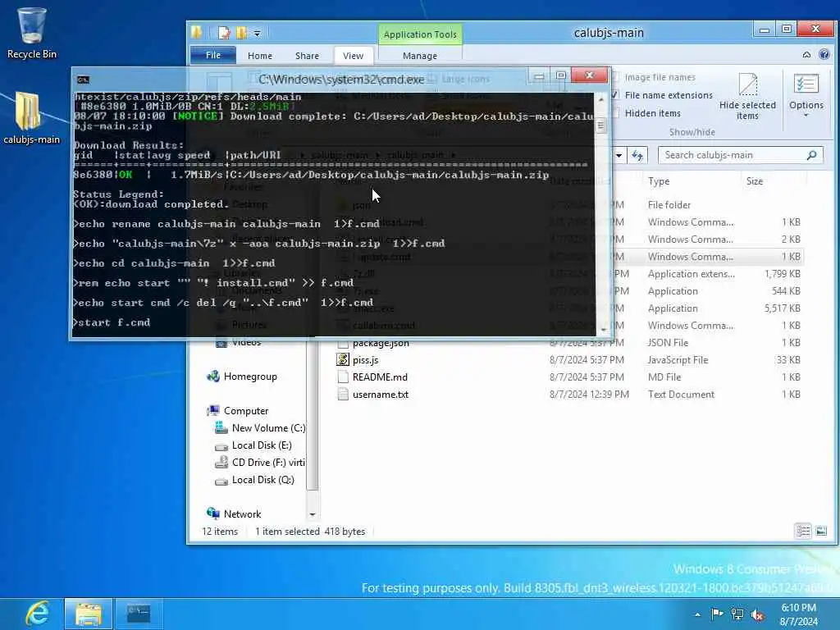This screenshot has width=840, height=630.
Task: Select the username.txt file icon
Action: pos(343,395)
